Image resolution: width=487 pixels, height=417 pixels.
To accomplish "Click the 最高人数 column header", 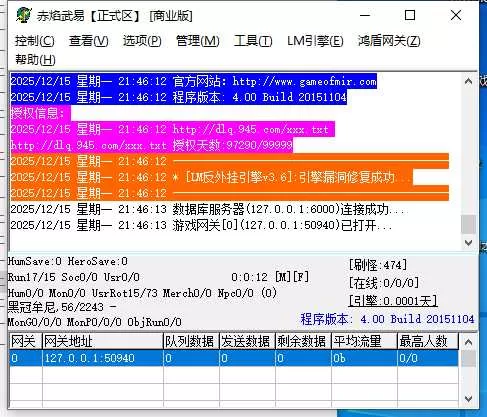I will point(428,341).
